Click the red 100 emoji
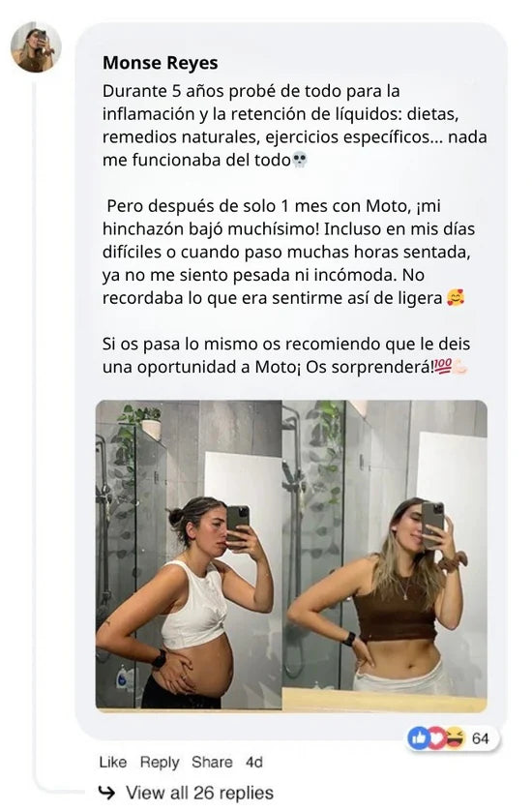Image resolution: width=532 pixels, height=812 pixels. pyautogui.click(x=444, y=367)
